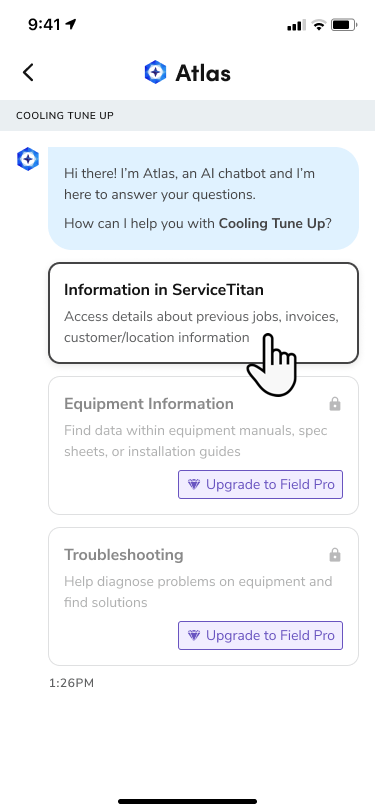Tap the Atlas greeting message bubble
Screen dimensions: 375x812
click(203, 198)
